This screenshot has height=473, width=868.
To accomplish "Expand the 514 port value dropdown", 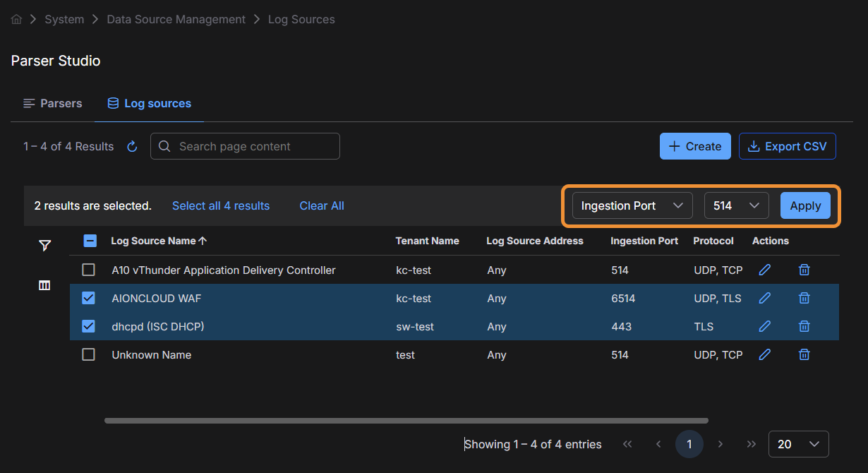I will [x=735, y=206].
